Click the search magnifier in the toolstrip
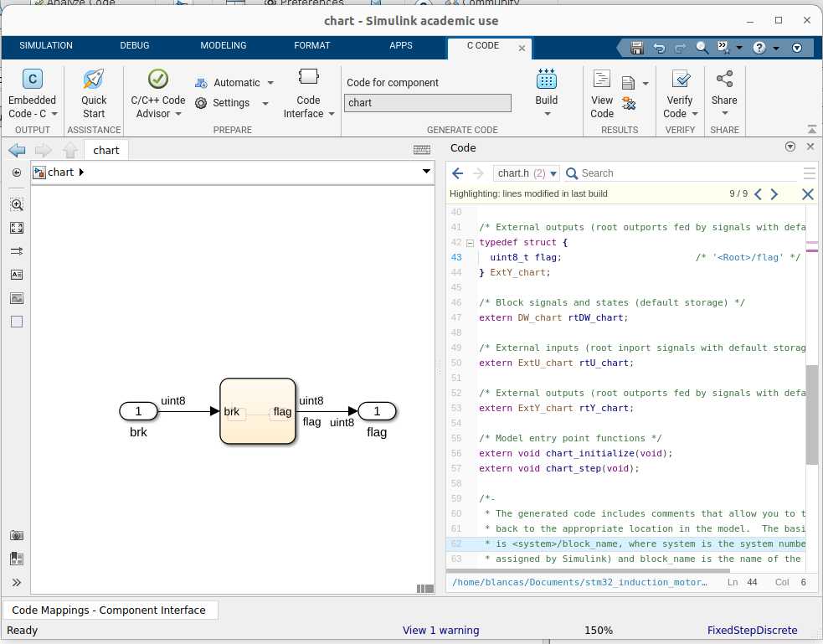This screenshot has height=644, width=823. [x=702, y=48]
